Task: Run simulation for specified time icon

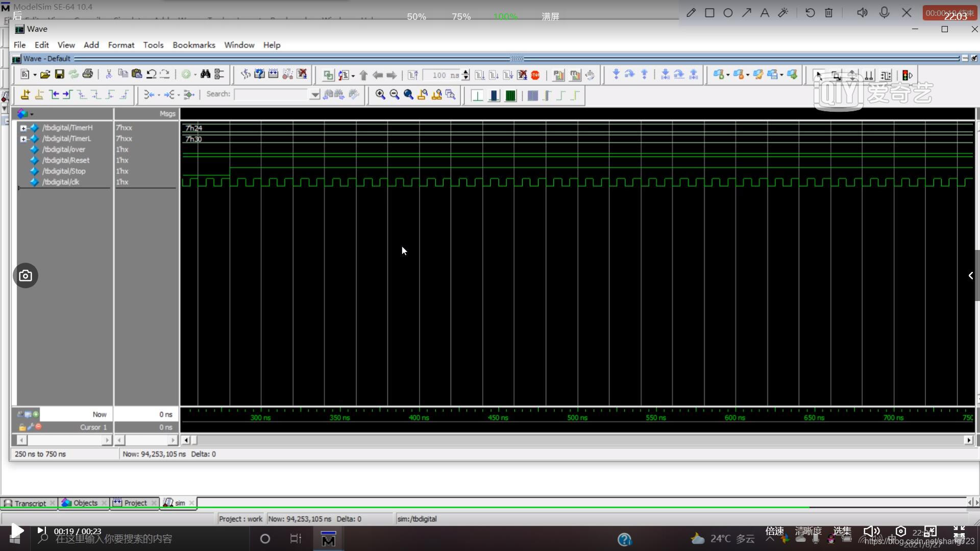Action: [480, 76]
